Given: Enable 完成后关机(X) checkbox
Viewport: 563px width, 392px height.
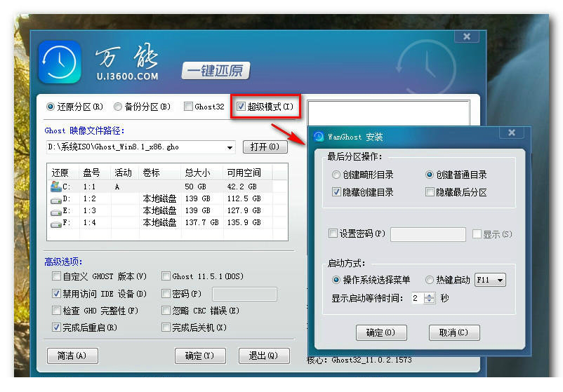Looking at the screenshot, I should click(166, 327).
